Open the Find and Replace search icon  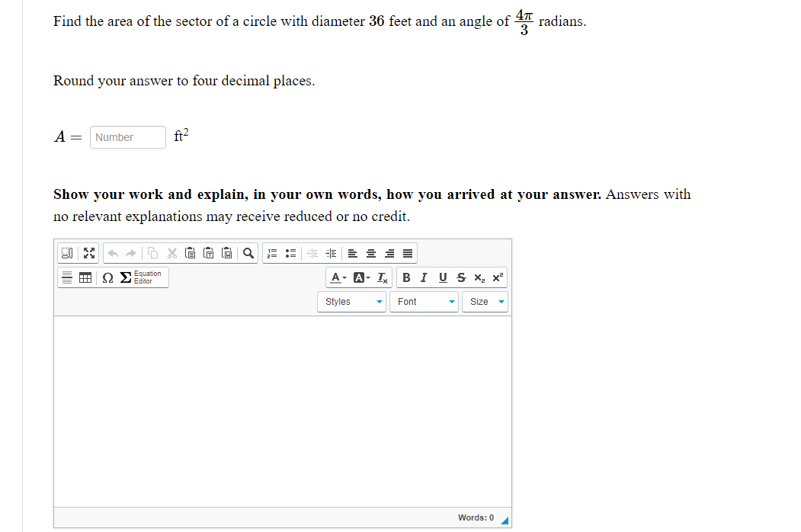click(248, 253)
